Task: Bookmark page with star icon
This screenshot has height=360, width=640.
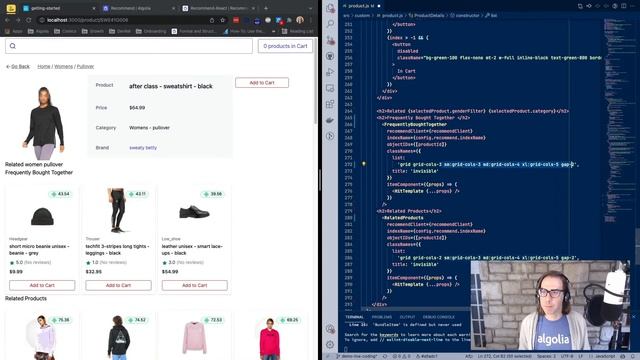Action: (x=222, y=20)
